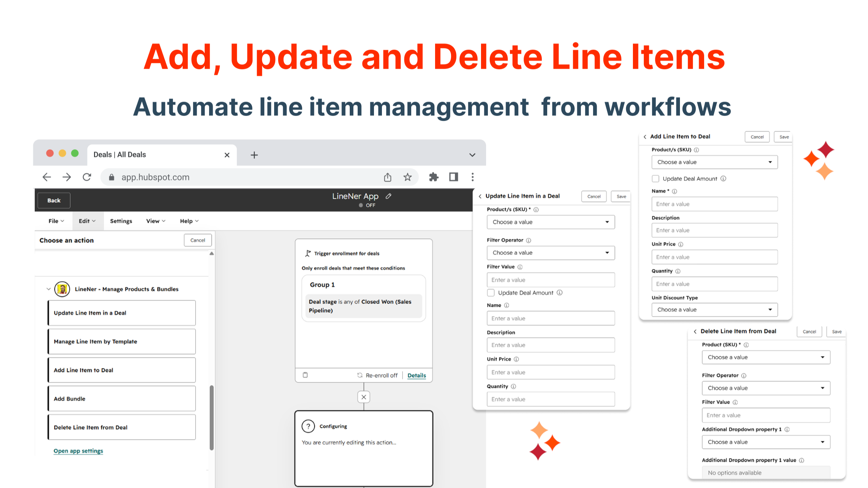
Task: Click the action list scrollbar thumb
Action: pyautogui.click(x=212, y=418)
